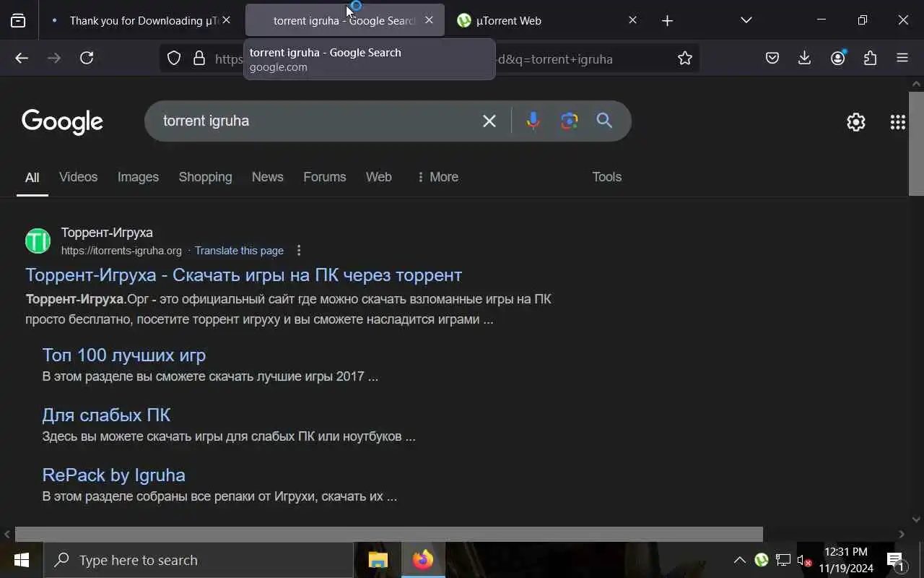Close the µTorrent Web tab

click(x=633, y=20)
